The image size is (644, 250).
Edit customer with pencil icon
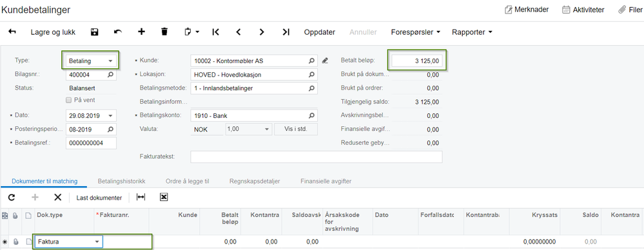[325, 61]
